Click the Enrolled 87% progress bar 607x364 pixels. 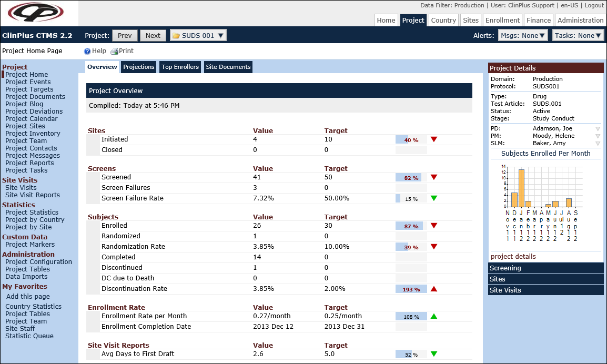point(411,226)
